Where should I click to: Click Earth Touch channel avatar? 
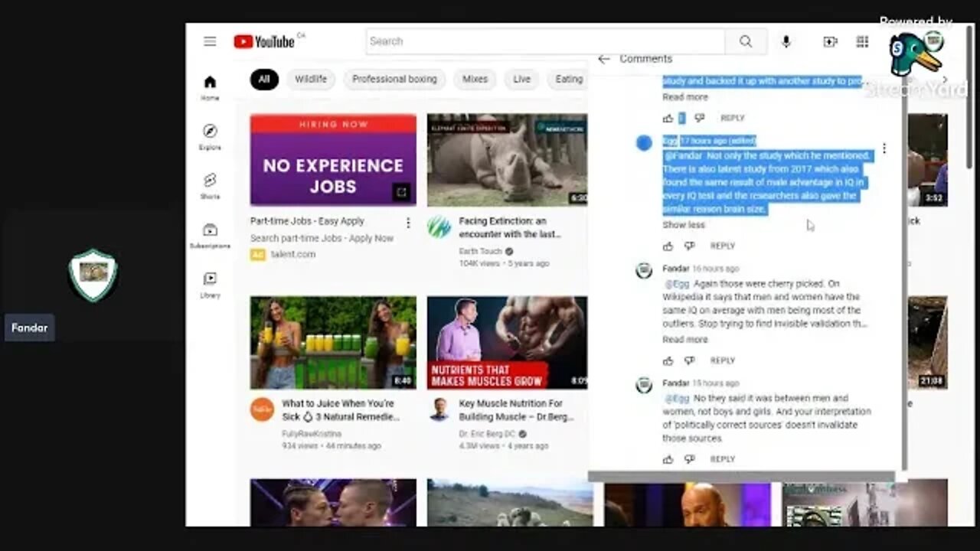[x=439, y=227]
